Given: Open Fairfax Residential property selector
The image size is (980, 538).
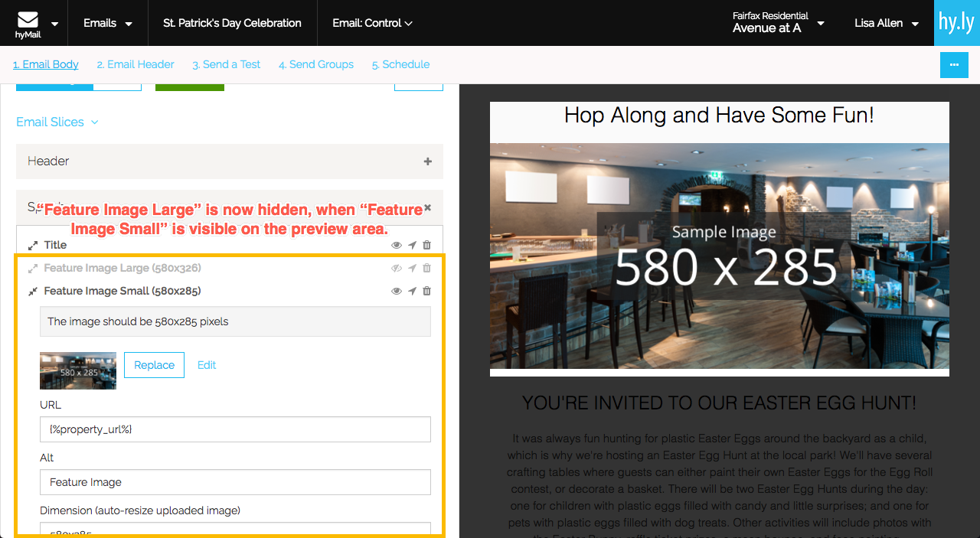Looking at the screenshot, I should pos(778,23).
